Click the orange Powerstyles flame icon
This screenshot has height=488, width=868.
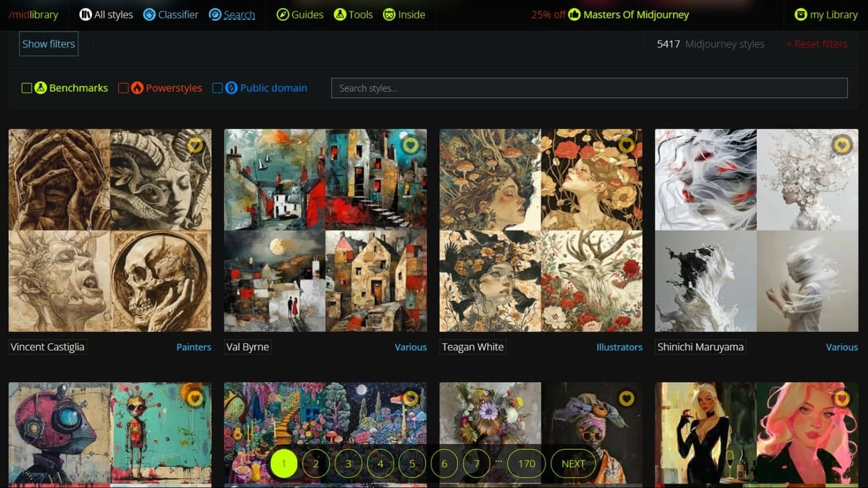[x=137, y=88]
